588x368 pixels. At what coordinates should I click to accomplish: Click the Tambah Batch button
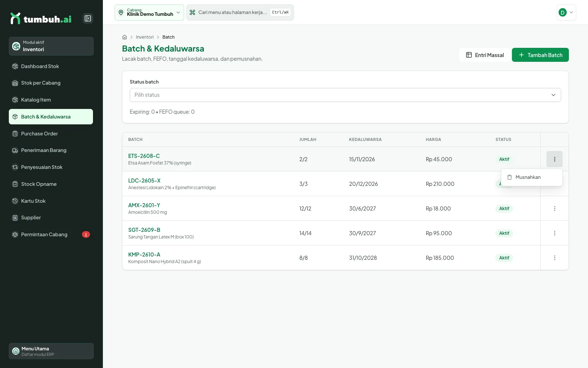pos(540,55)
